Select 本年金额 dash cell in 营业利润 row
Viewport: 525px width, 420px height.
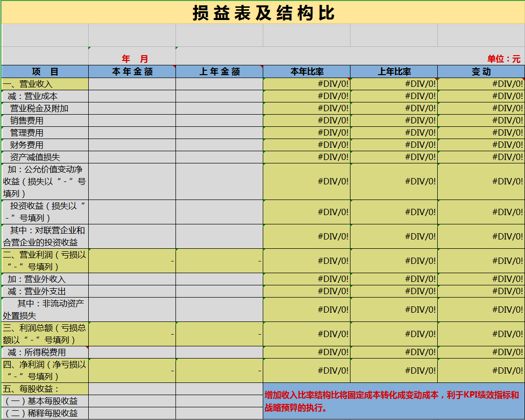[132, 261]
